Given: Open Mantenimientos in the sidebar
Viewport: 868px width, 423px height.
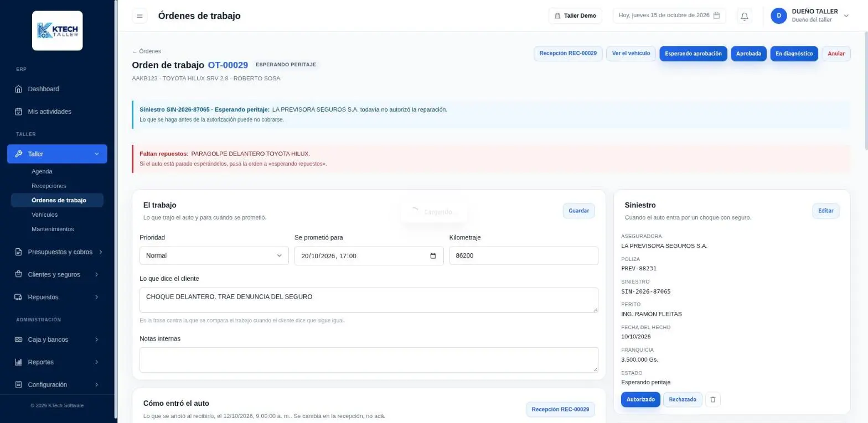Looking at the screenshot, I should click(x=53, y=229).
